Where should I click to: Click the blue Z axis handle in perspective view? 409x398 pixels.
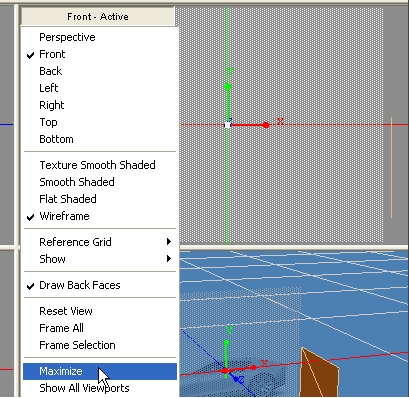click(236, 379)
